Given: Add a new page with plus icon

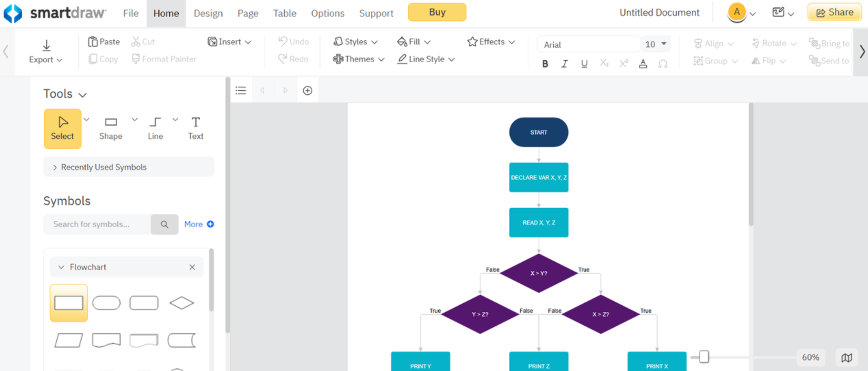Looking at the screenshot, I should point(308,90).
